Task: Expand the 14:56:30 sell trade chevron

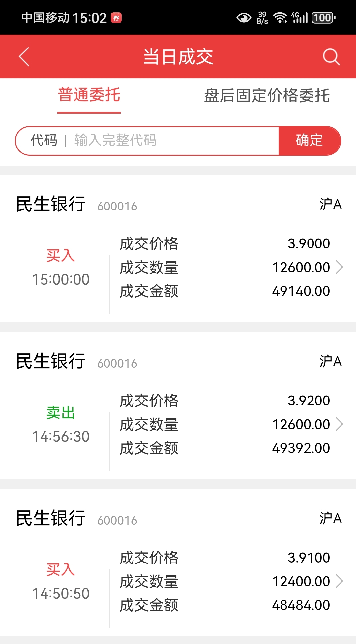Action: point(339,424)
